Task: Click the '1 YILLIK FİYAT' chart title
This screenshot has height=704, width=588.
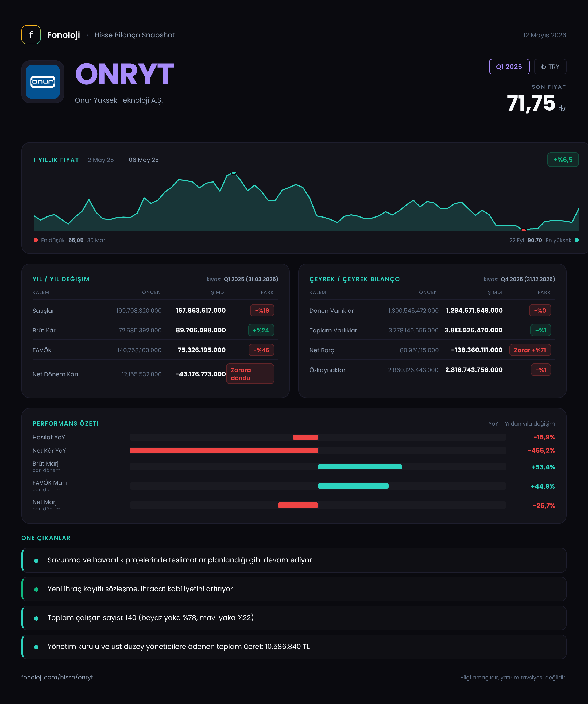Action: pyautogui.click(x=56, y=160)
